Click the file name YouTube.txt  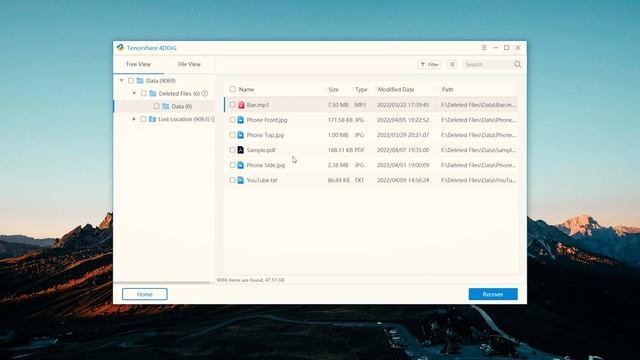pos(262,180)
